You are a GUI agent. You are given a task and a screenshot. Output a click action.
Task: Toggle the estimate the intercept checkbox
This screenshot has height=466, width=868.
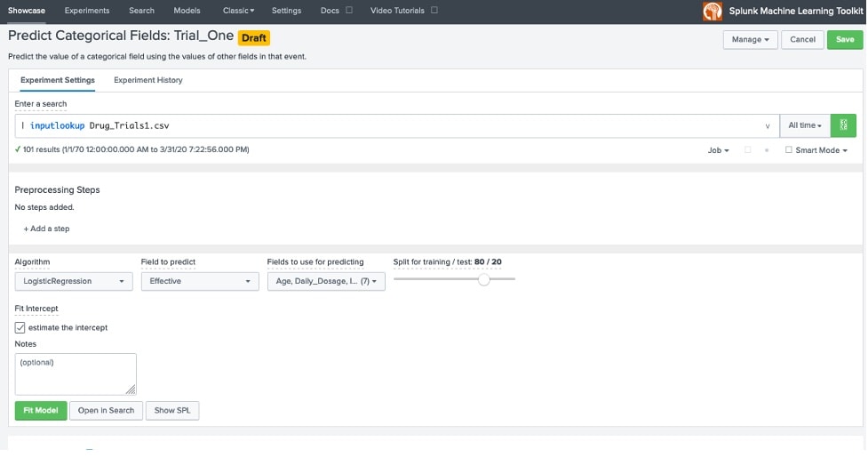[x=20, y=327]
